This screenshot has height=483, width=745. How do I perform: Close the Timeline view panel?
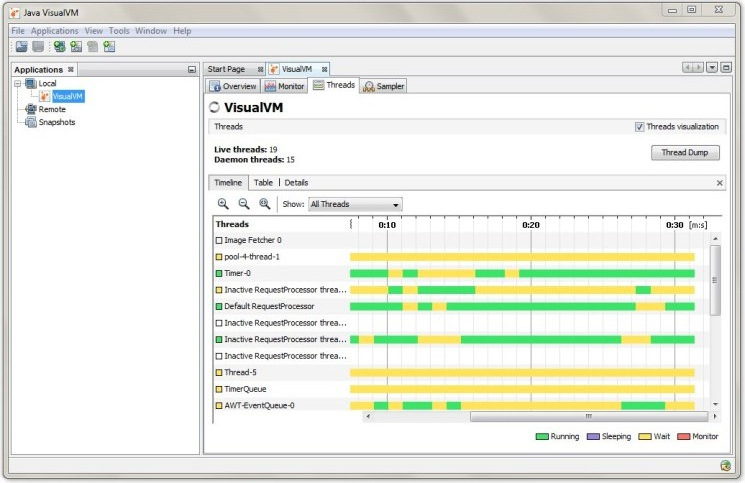tap(719, 183)
